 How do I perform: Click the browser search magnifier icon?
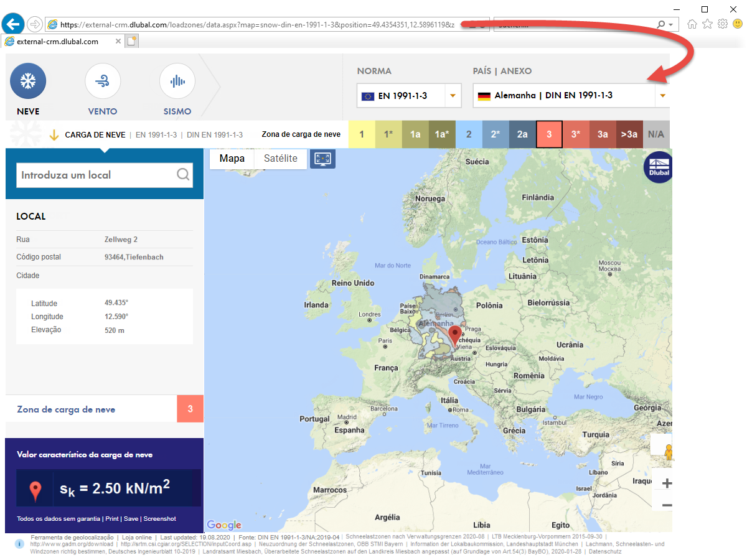(x=661, y=24)
